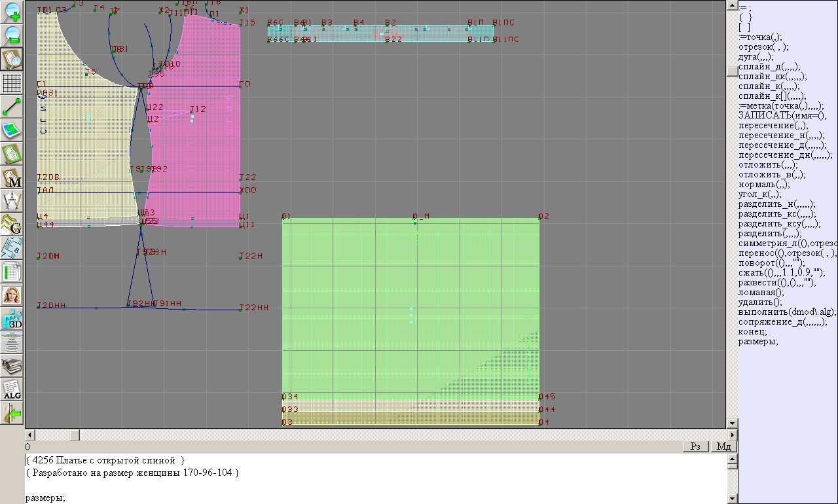This screenshot has width=838, height=504.
Task: Open the pattern with M letter icon
Action: click(x=12, y=177)
